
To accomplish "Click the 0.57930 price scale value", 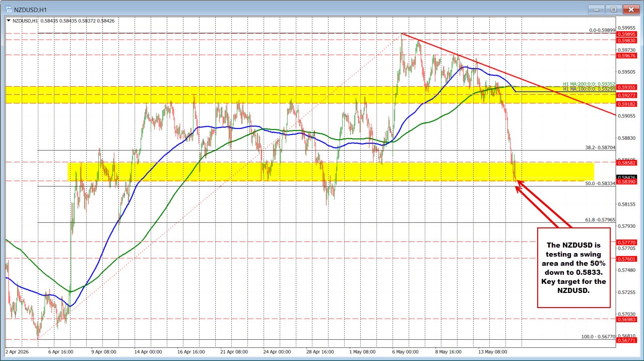I will click(x=628, y=226).
